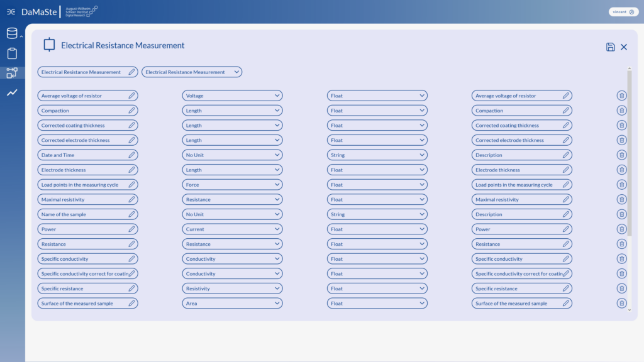Viewport: 644px width, 362px height.
Task: Open Area unit dropdown for Surface of sample
Action: [233, 304]
